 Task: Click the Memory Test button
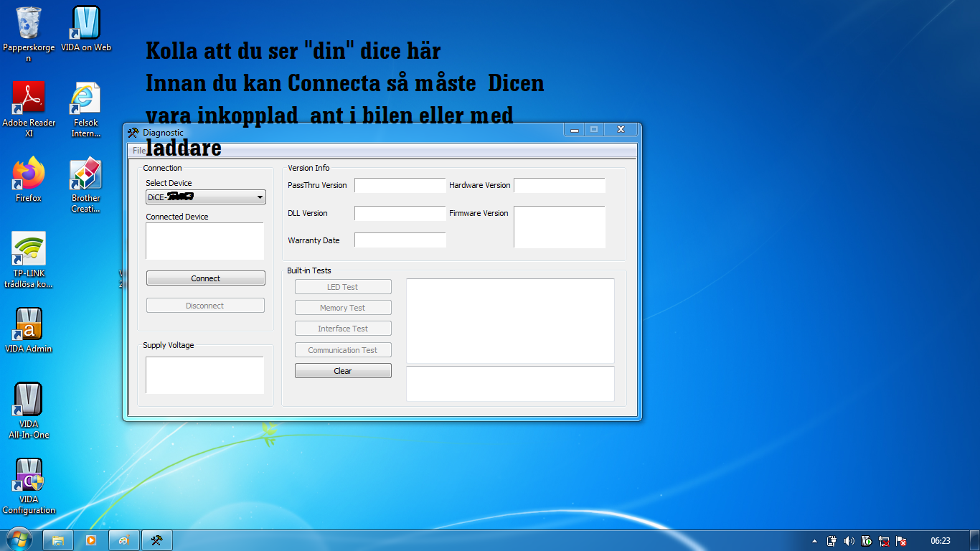(343, 308)
